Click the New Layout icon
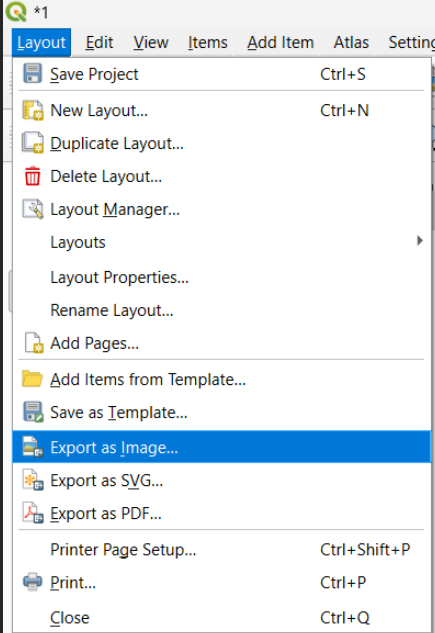Viewport: 435px width, 633px height. [x=32, y=110]
